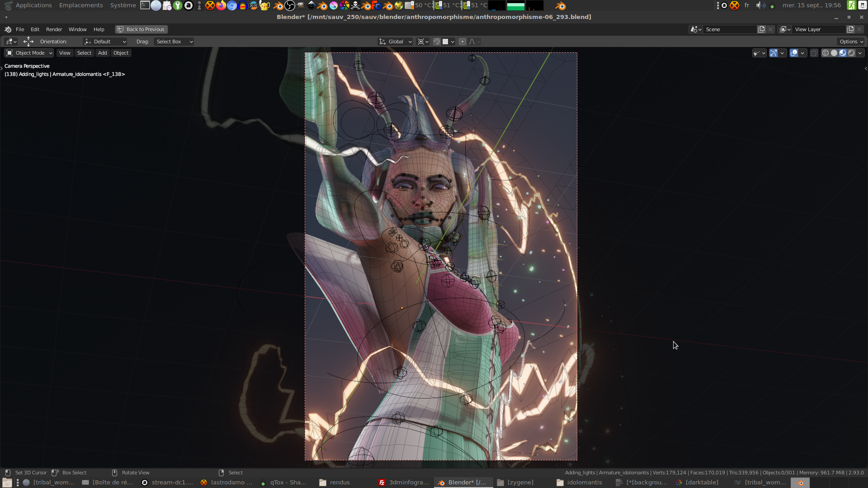
Task: Switch to 3dminfogra... taskbar window
Action: coord(404,483)
